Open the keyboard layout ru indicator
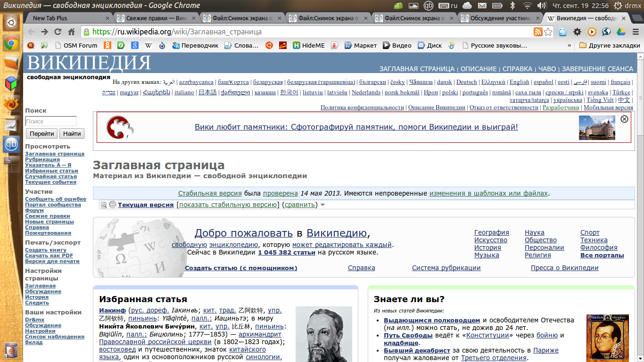Image resolution: width=644 pixels, height=362 pixels. [x=447, y=6]
